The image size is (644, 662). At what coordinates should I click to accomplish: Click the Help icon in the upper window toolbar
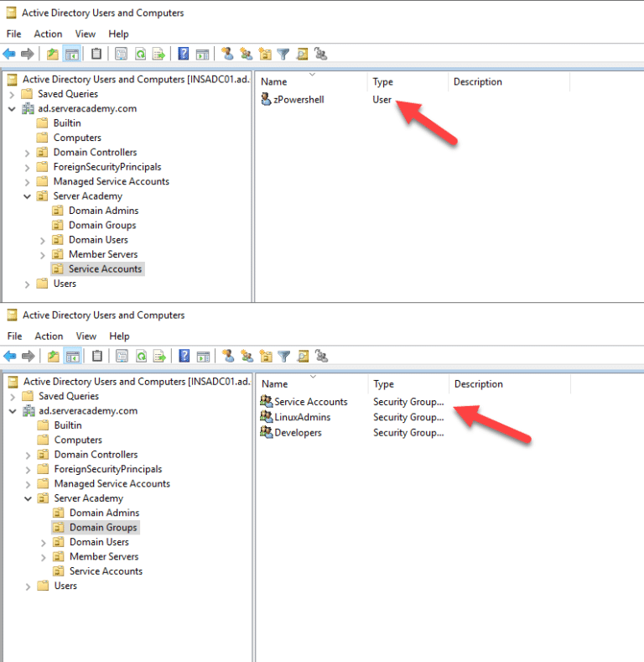[x=184, y=54]
